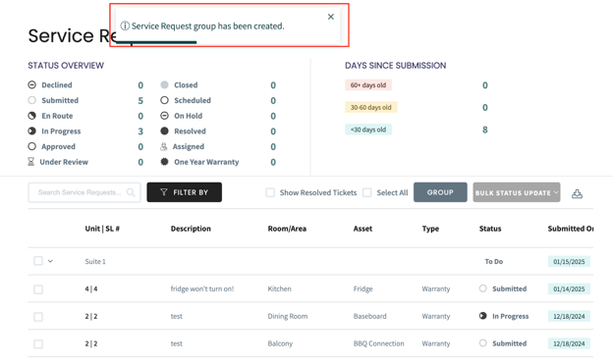Click the Group button
613x364 pixels.
pyautogui.click(x=440, y=192)
